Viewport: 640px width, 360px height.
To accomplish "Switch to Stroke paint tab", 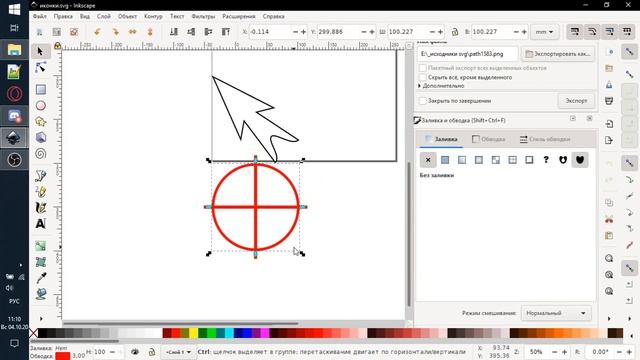I will [x=488, y=139].
